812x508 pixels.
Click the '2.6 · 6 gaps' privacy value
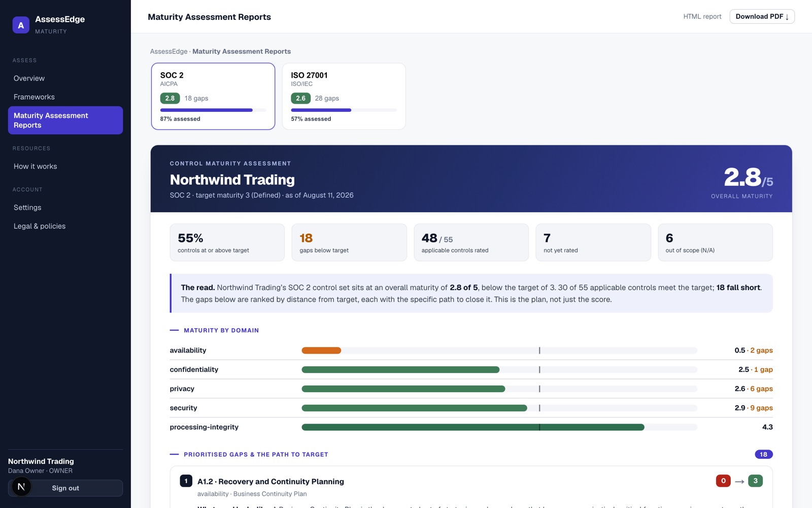(x=754, y=389)
